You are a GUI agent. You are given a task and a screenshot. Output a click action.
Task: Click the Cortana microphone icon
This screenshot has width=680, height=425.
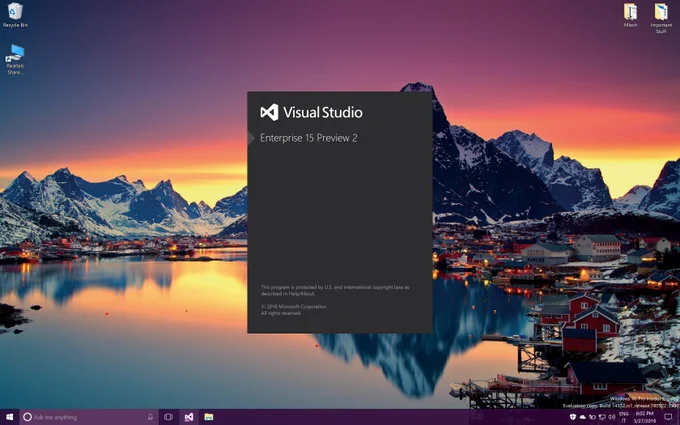(x=150, y=417)
